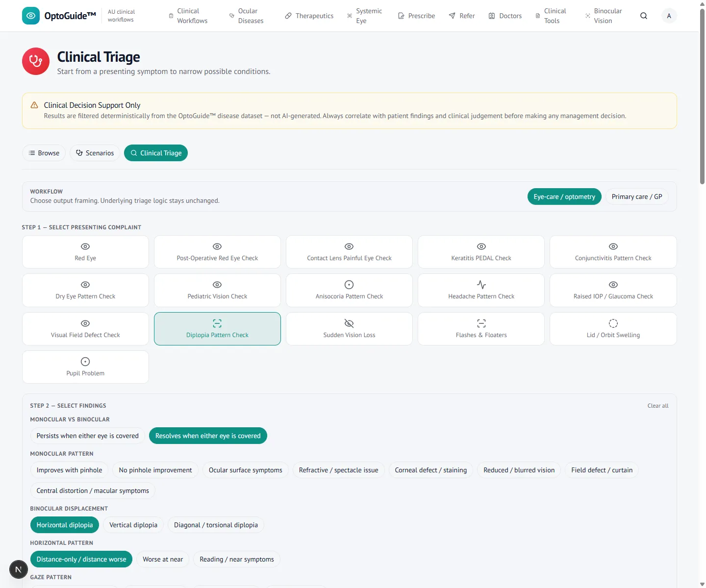
Task: Click the eye icon of Dry Eye Pattern Check
Action: [85, 285]
